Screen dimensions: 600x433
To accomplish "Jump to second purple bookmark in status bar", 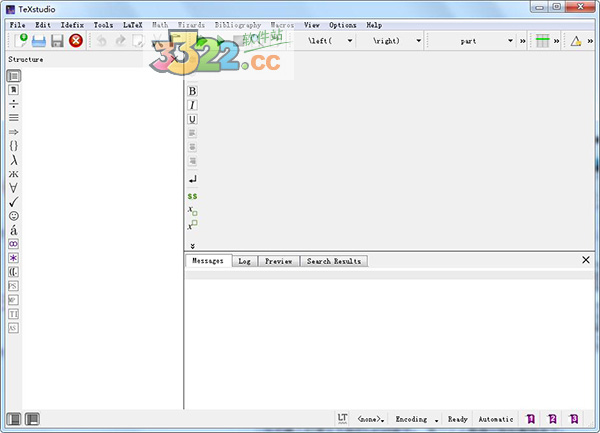I will (552, 419).
